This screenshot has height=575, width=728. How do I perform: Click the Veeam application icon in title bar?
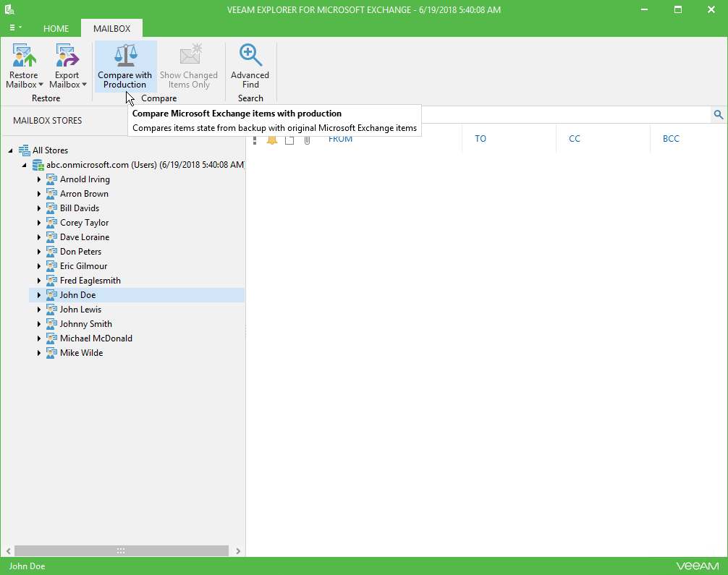(x=9, y=9)
